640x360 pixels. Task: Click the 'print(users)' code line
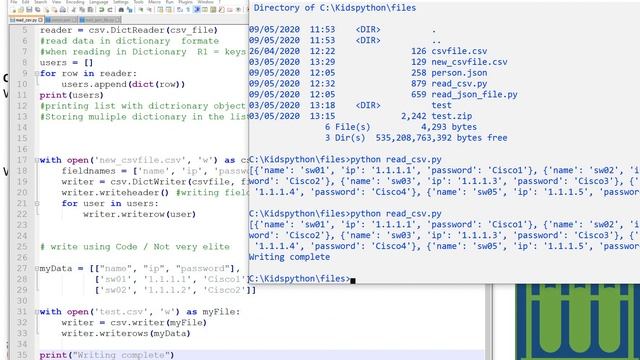71,95
